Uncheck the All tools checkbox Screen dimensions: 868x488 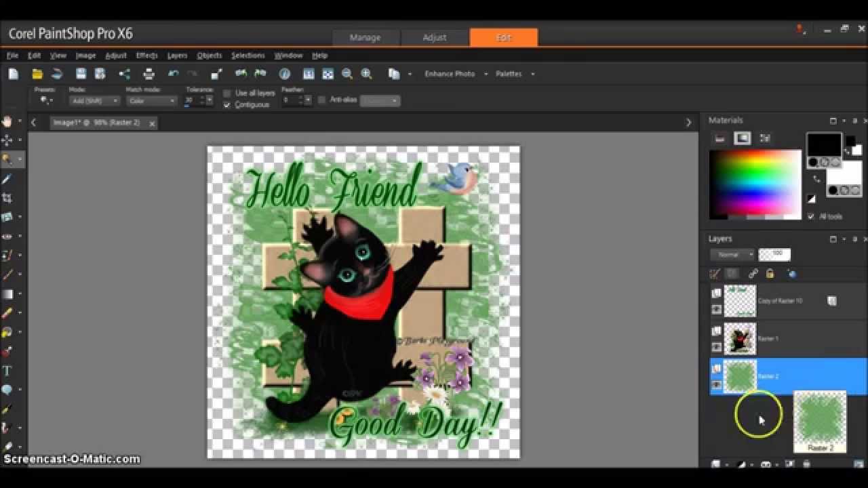coord(811,216)
